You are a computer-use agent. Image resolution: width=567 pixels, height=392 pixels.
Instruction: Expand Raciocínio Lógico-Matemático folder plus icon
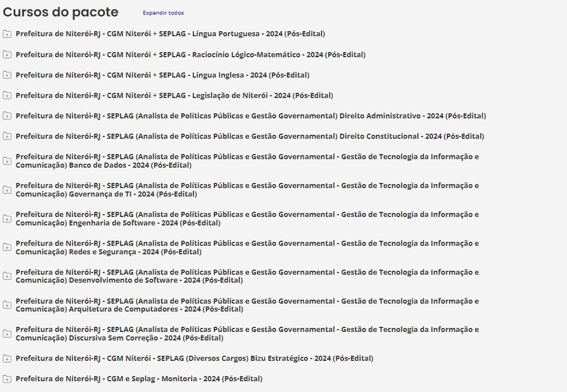(x=7, y=55)
